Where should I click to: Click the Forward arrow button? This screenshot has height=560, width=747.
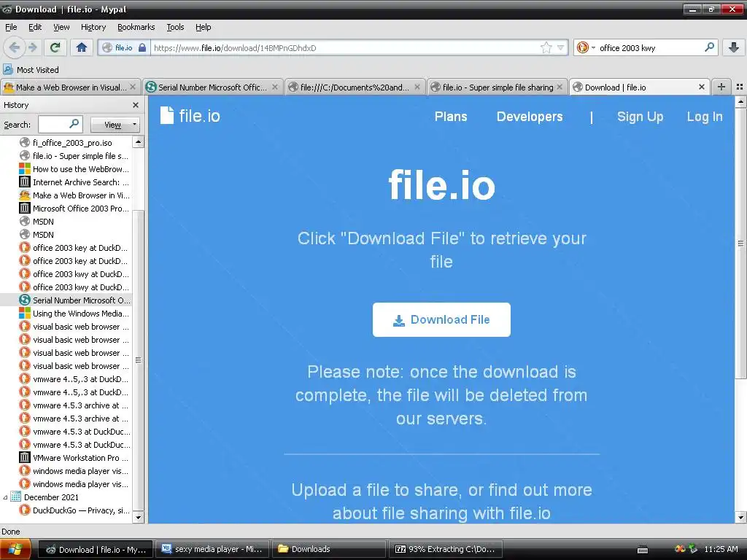(x=32, y=47)
